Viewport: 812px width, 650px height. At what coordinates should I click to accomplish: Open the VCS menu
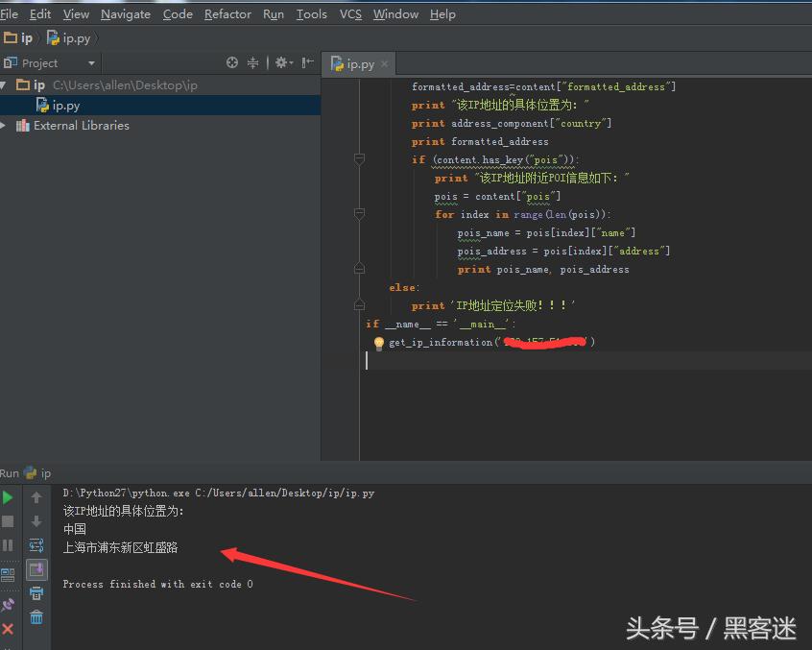(x=350, y=14)
